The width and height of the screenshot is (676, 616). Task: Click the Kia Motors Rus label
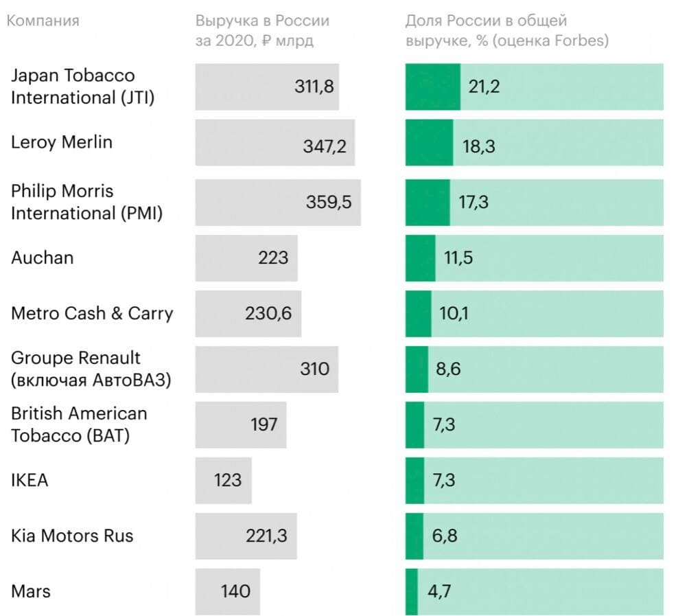[x=72, y=536]
